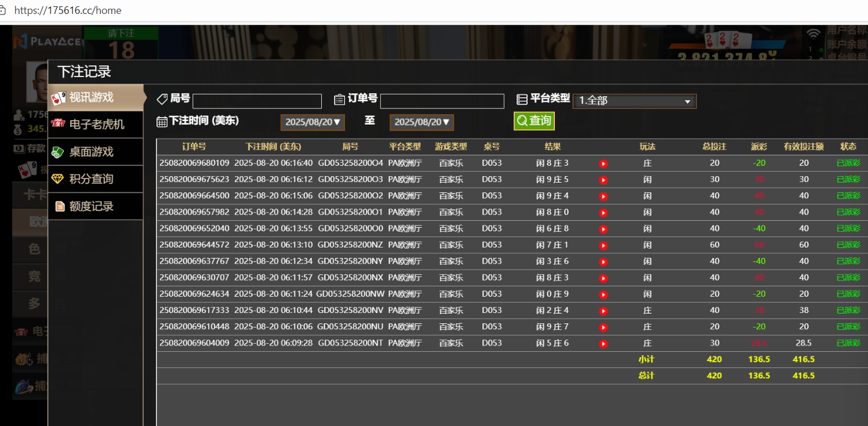Open the start date picker 2025/08/20
The width and height of the screenshot is (868, 426).
pyautogui.click(x=313, y=122)
